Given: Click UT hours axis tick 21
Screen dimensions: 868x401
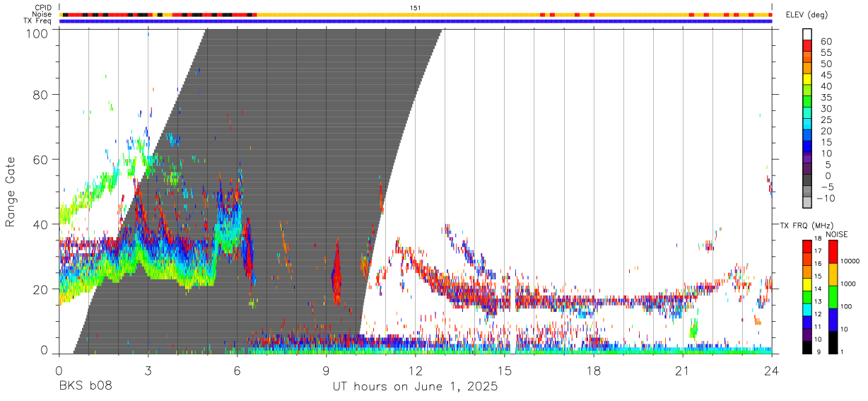Looking at the screenshot, I should (x=682, y=369).
